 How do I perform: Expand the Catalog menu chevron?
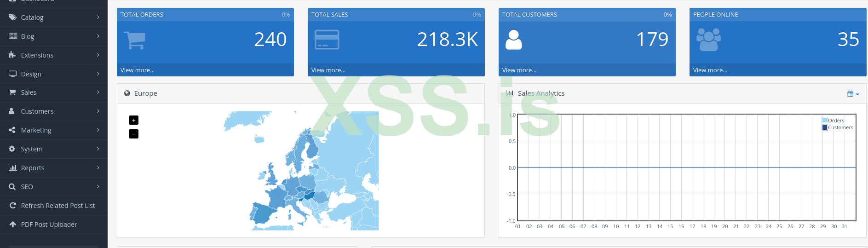(98, 17)
